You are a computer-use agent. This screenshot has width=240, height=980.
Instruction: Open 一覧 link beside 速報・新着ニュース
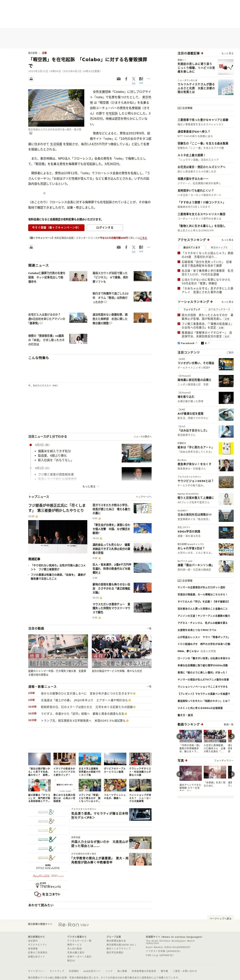(x=149, y=687)
